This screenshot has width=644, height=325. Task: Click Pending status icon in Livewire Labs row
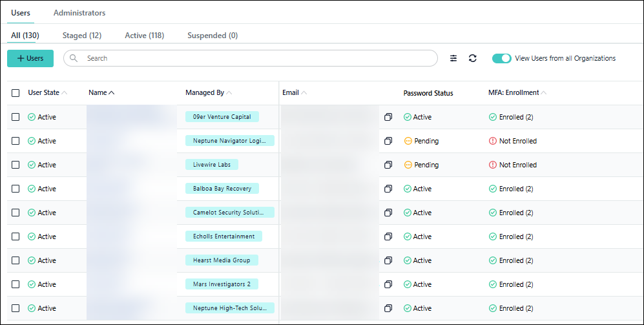coord(408,165)
